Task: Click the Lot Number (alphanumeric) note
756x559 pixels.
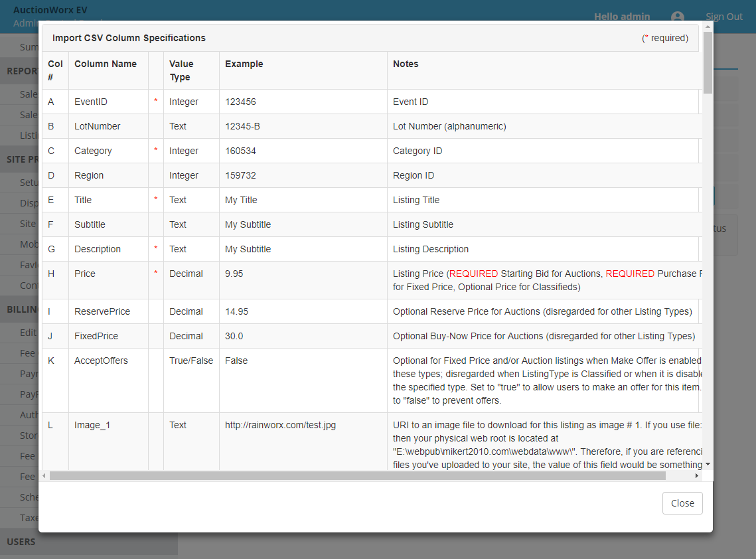Action: (449, 126)
